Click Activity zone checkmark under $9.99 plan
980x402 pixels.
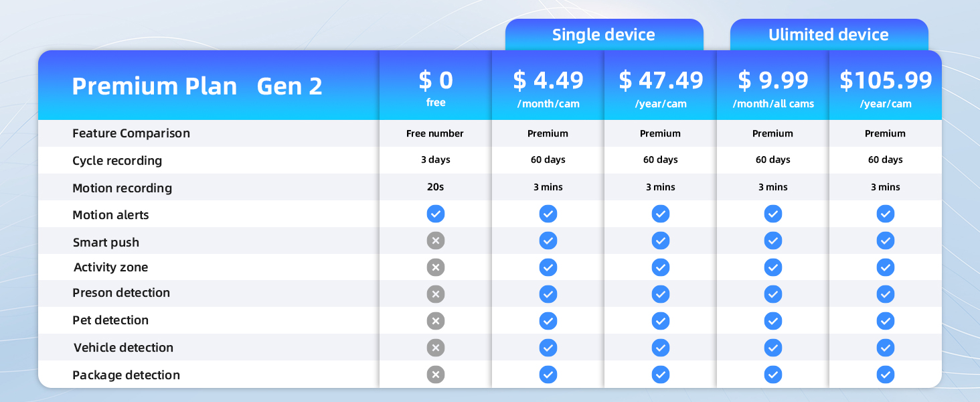click(773, 267)
